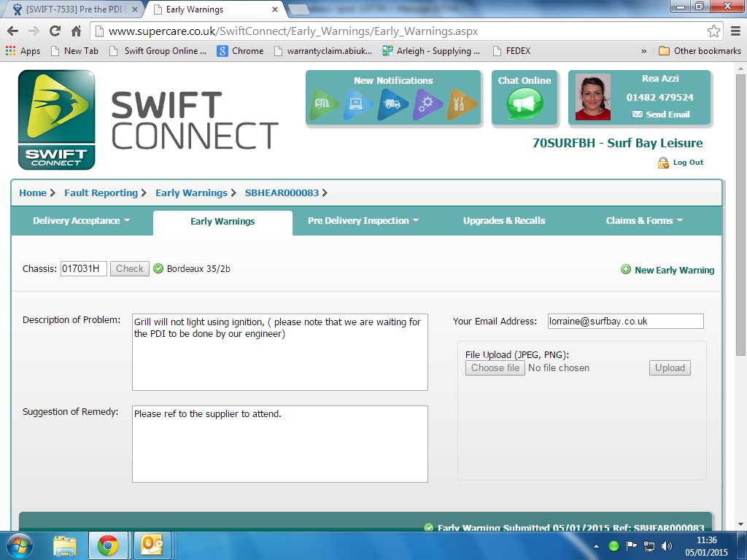Image resolution: width=747 pixels, height=560 pixels.
Task: Click the Send Email envelope icon
Action: click(x=637, y=114)
